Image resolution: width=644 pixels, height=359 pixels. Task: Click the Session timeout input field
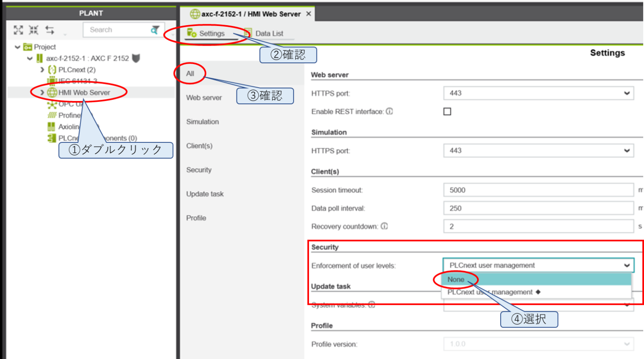[538, 190]
